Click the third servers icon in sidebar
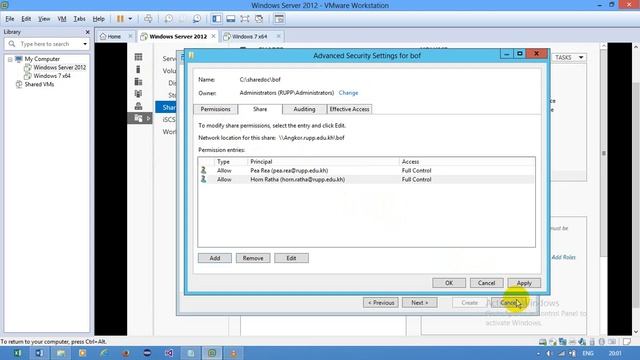This screenshot has width=640, height=360. (138, 82)
